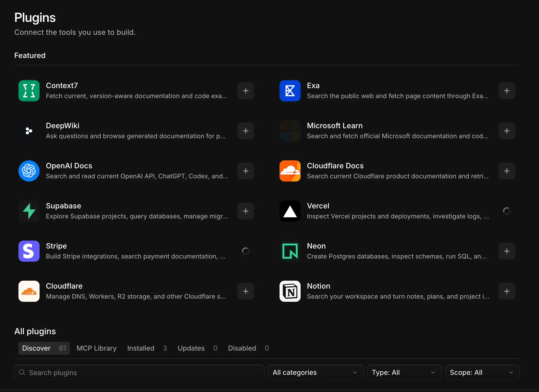The height and width of the screenshot is (392, 539).
Task: Click the Cloudflare plugin cloud icon
Action: point(29,291)
